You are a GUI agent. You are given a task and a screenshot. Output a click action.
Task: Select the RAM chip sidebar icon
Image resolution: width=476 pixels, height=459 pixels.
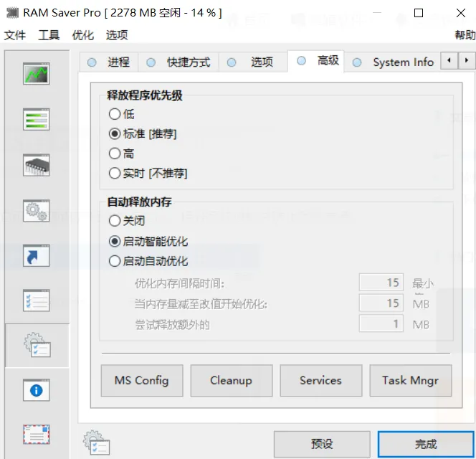[36, 165]
